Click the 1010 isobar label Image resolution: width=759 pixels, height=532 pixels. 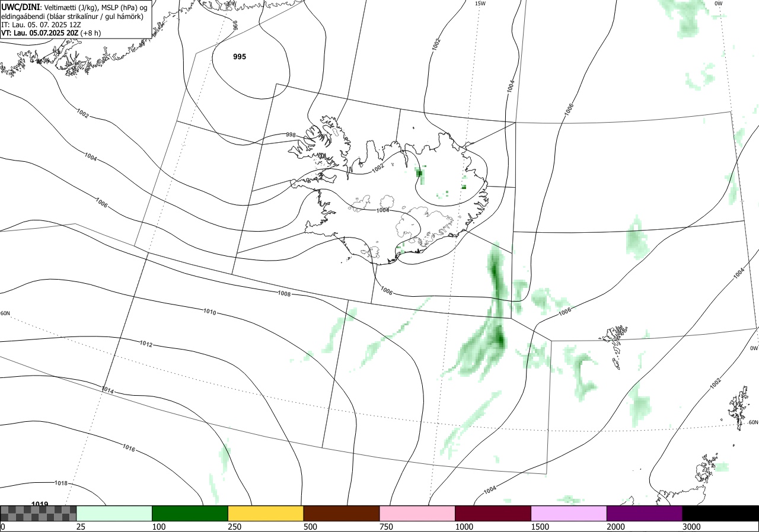click(209, 312)
